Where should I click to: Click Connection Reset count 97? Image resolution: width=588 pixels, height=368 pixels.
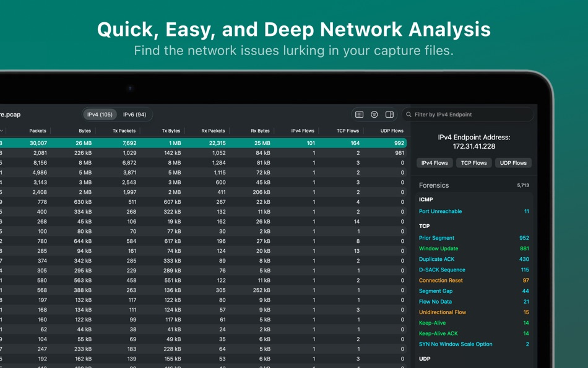click(x=526, y=281)
